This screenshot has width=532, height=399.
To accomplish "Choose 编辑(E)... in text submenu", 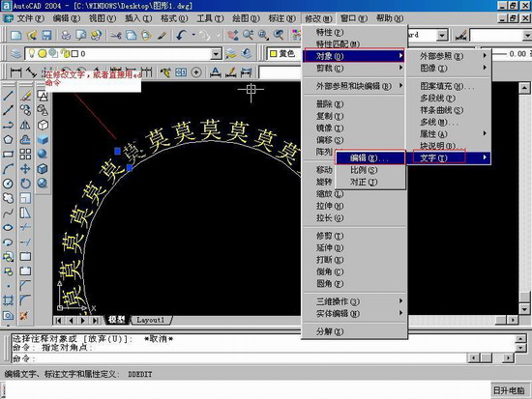I will coord(370,158).
